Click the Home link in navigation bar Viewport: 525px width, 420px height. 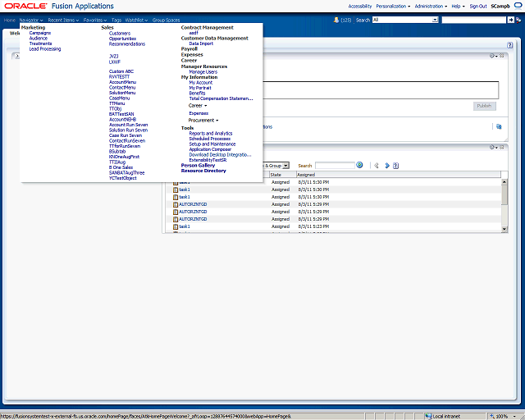(10, 20)
